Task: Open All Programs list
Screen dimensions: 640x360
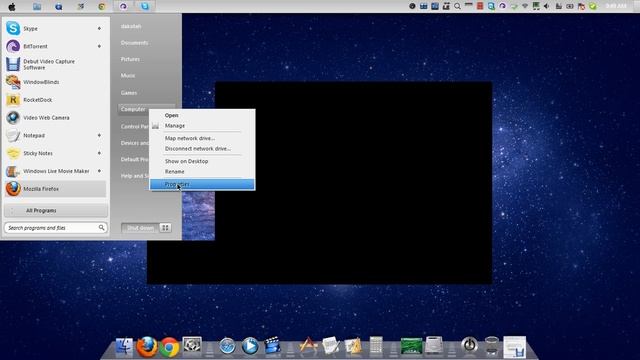Action: click(56, 211)
